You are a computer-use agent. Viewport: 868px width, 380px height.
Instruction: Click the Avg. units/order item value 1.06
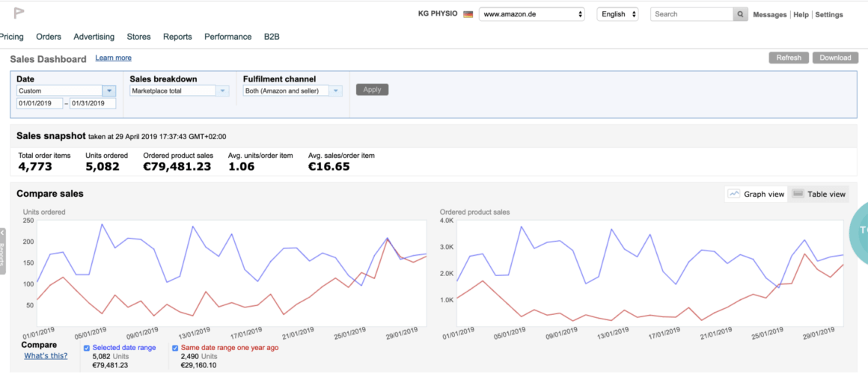coord(242,166)
